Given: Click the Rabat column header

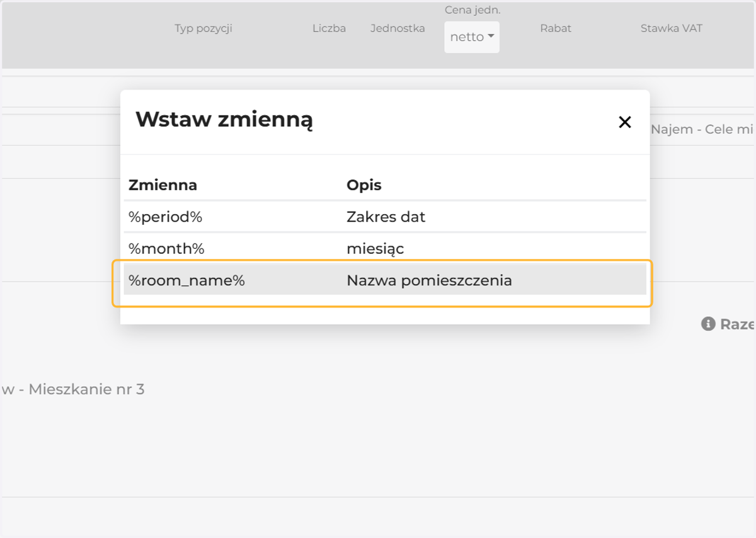Looking at the screenshot, I should pos(556,28).
